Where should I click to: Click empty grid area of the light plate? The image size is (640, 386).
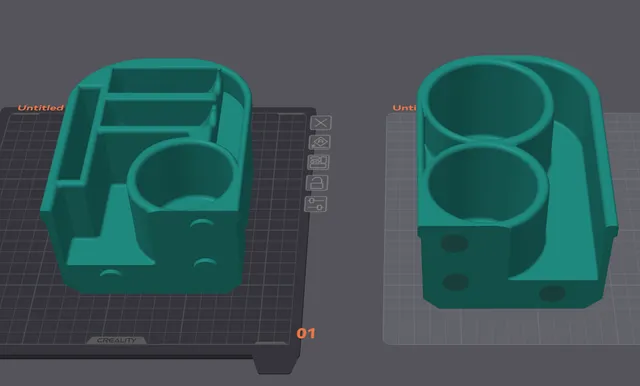(x=510, y=326)
